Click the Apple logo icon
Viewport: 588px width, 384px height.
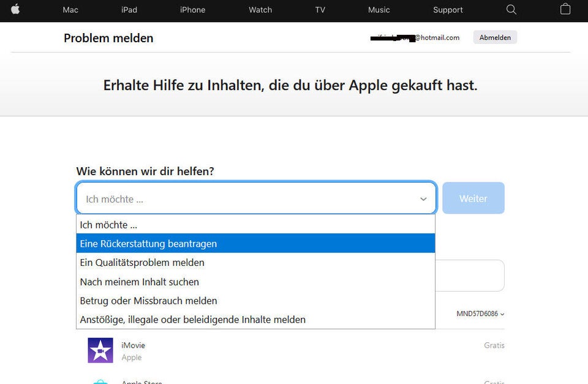pyautogui.click(x=15, y=10)
